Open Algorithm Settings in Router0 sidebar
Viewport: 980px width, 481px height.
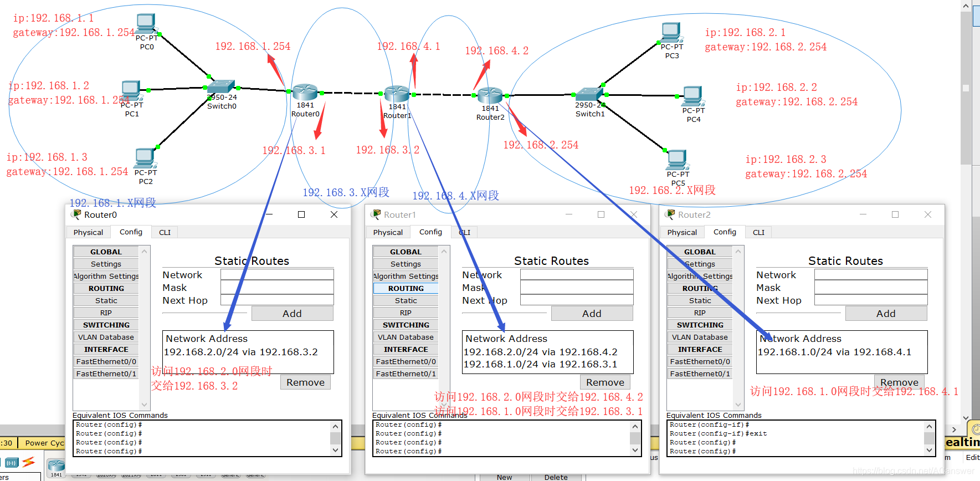point(106,276)
